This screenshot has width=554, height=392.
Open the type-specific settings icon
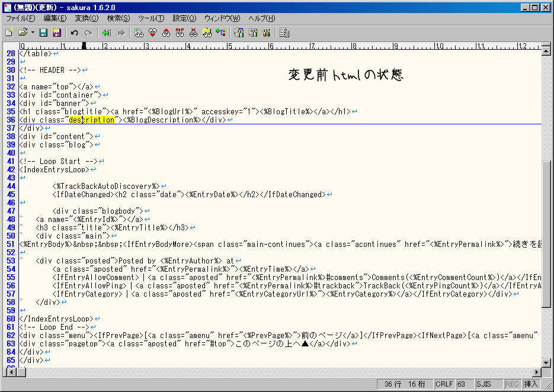(252, 33)
